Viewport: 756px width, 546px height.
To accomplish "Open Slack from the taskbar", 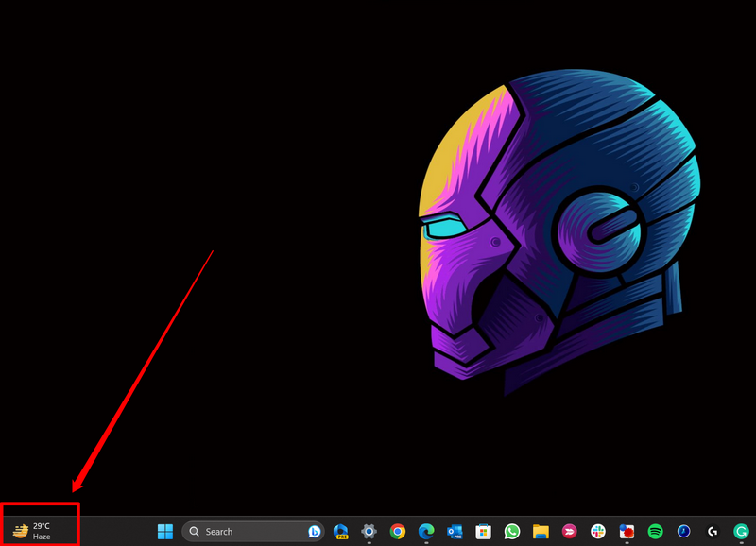I will (x=597, y=532).
